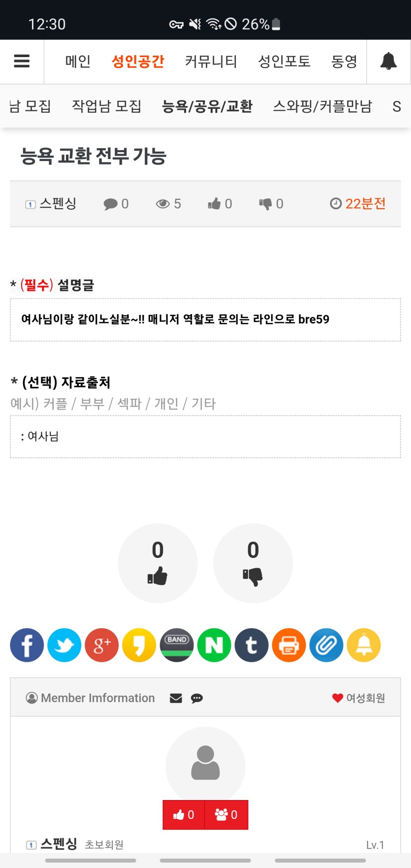Screen dimensions: 411x868
Task: Tap the notification bell in header
Action: click(388, 61)
